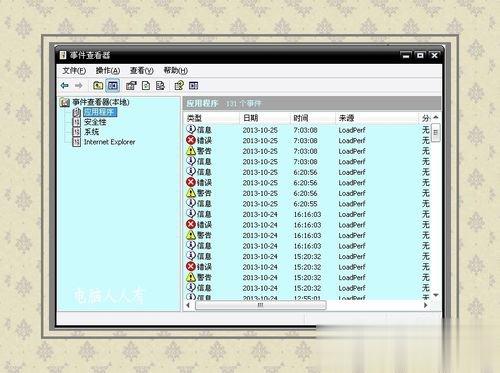Image resolution: width=500 pixels, height=373 pixels.
Task: Click the warning icon in 2013-10-24 16:16:03 row
Action: click(191, 235)
